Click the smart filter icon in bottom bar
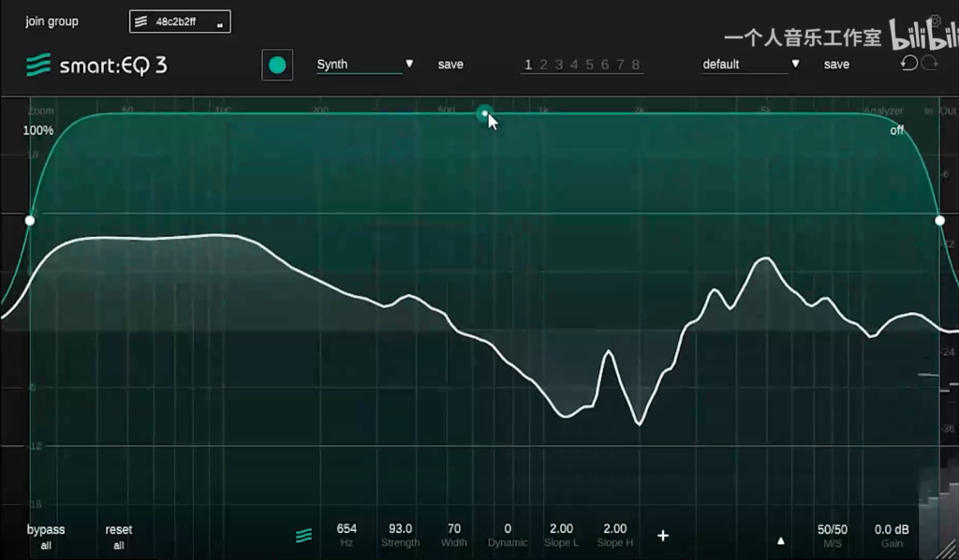 (303, 536)
